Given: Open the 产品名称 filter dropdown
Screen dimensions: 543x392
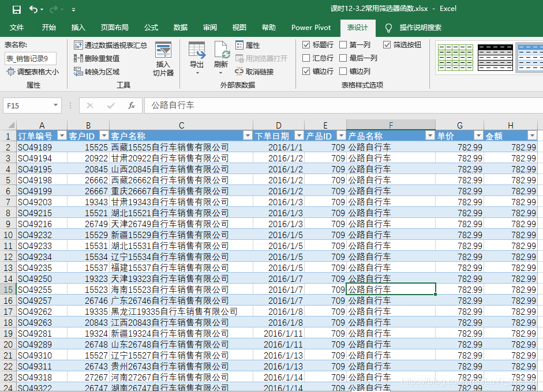Looking at the screenshot, I should [x=430, y=135].
